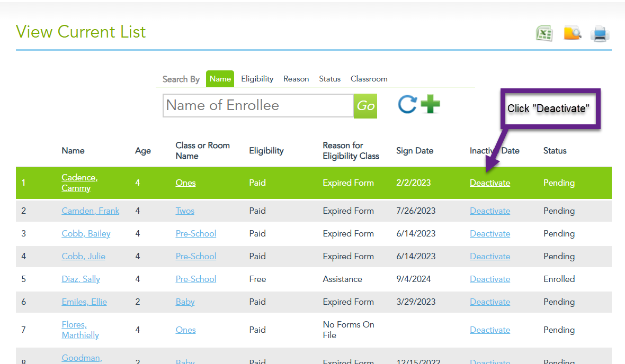
Task: Click the Free eligibility cell
Action: [x=257, y=279]
